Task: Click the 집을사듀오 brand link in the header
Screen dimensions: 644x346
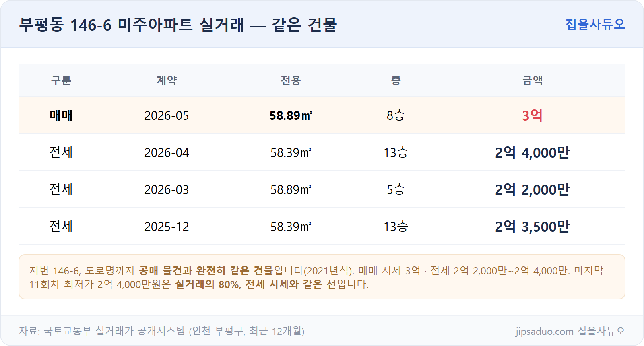Action: tap(595, 24)
